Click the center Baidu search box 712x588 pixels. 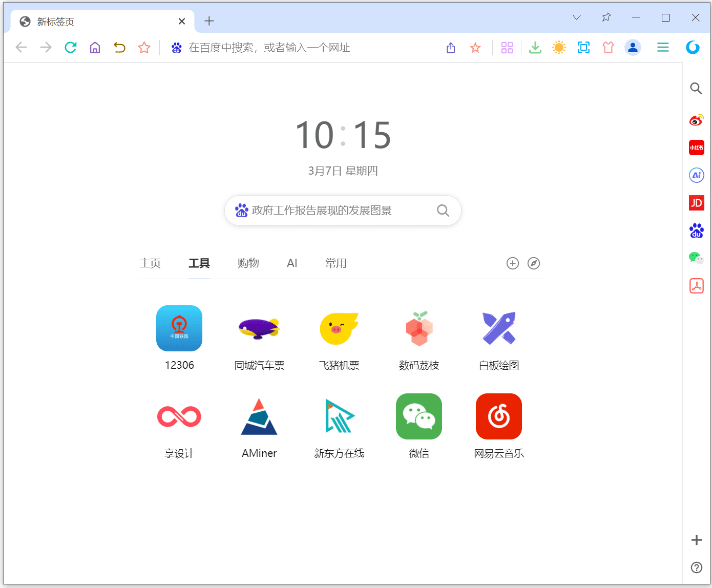[x=343, y=211]
